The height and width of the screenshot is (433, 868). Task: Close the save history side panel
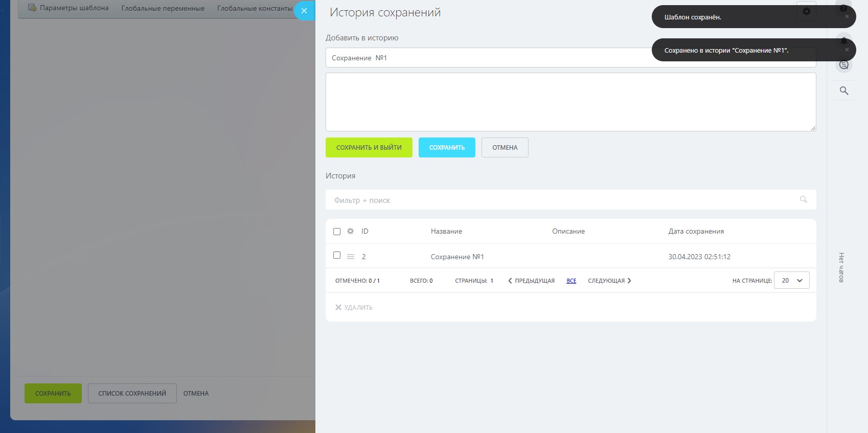pyautogui.click(x=304, y=11)
